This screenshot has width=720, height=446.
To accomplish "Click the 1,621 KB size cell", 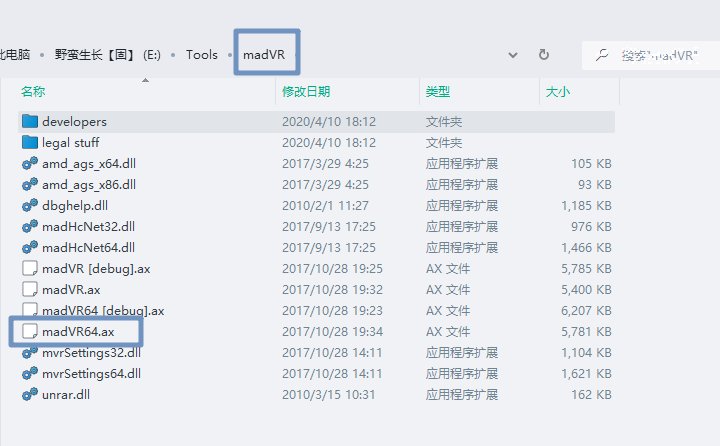I will coord(586,374).
